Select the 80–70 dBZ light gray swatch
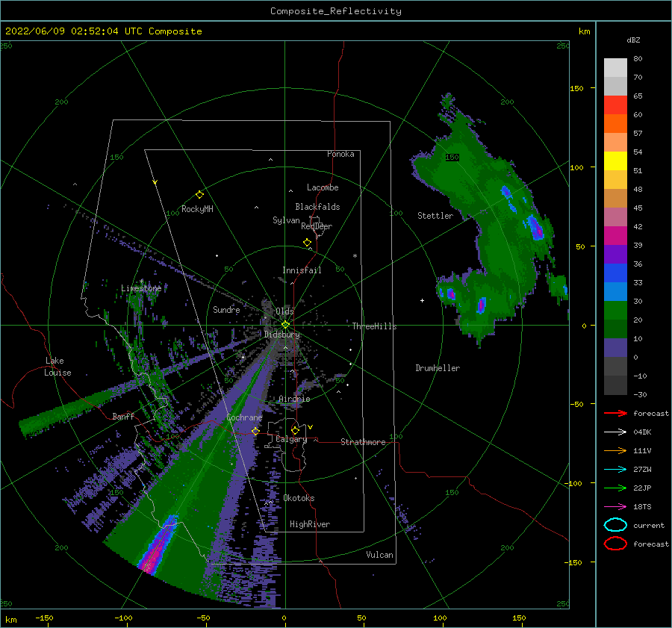672x628 pixels. pyautogui.click(x=615, y=68)
